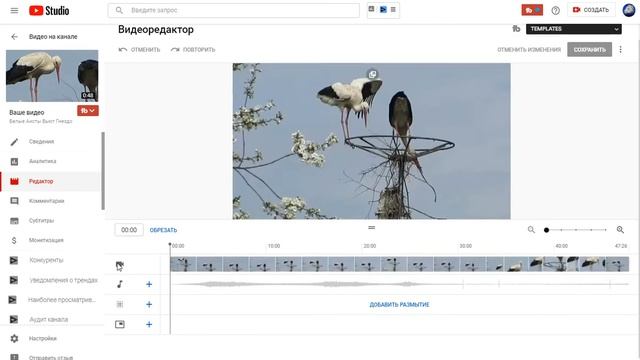Open Отправить отзыв in sidebar
The image size is (640, 360).
point(50,358)
